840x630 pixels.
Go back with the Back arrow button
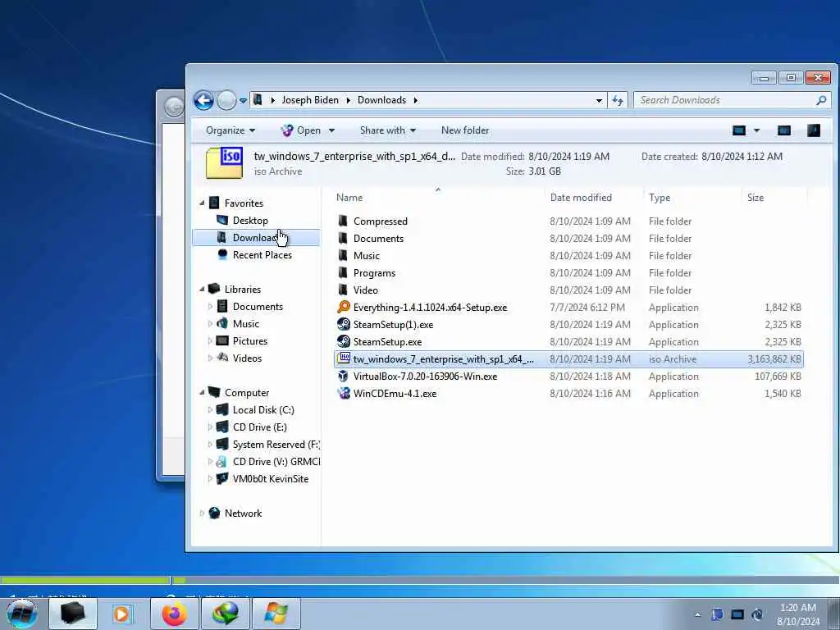point(203,100)
